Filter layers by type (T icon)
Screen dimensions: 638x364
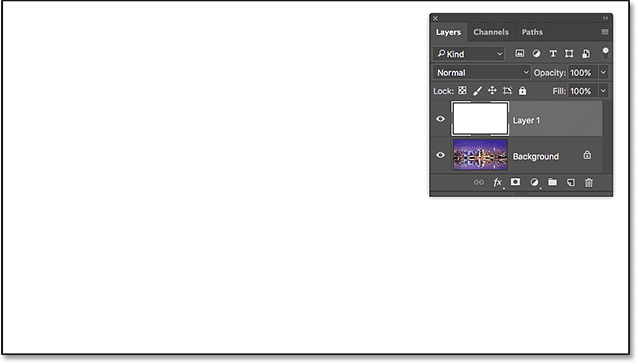pyautogui.click(x=553, y=53)
